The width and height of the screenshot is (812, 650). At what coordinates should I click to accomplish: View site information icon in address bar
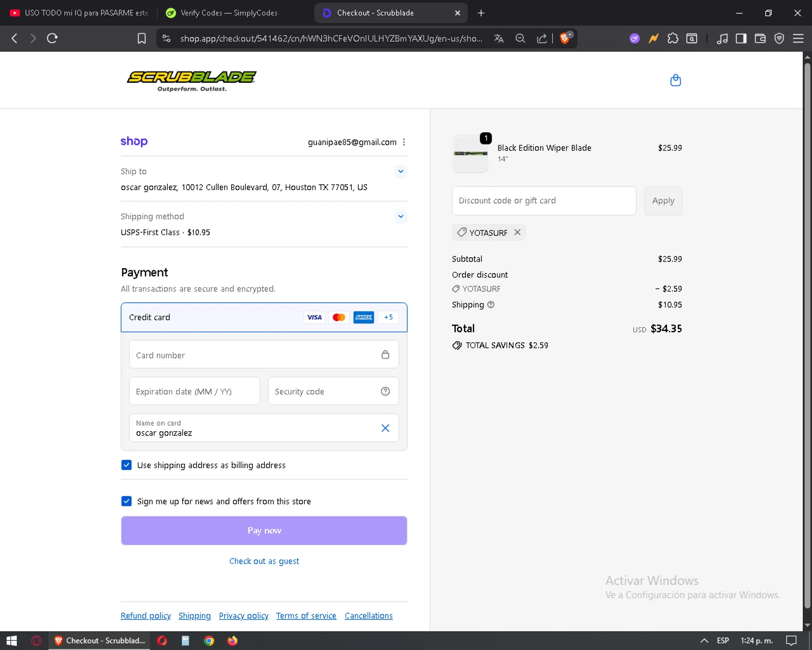click(167, 38)
